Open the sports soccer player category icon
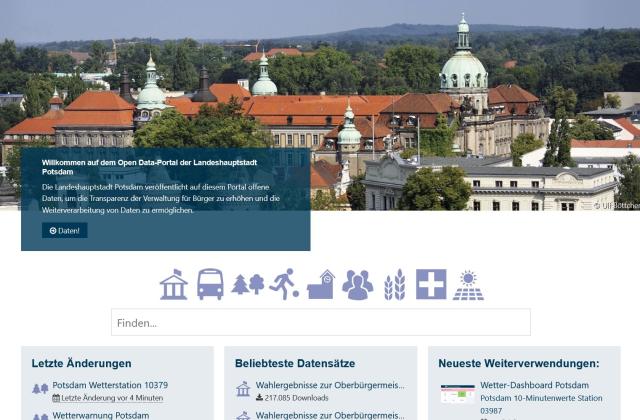 (x=284, y=284)
